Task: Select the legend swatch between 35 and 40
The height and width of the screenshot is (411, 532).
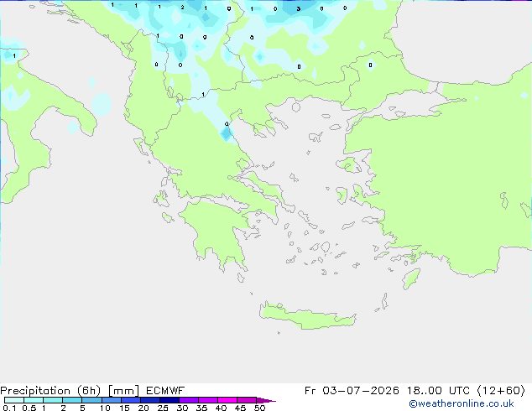Action: click(x=207, y=400)
